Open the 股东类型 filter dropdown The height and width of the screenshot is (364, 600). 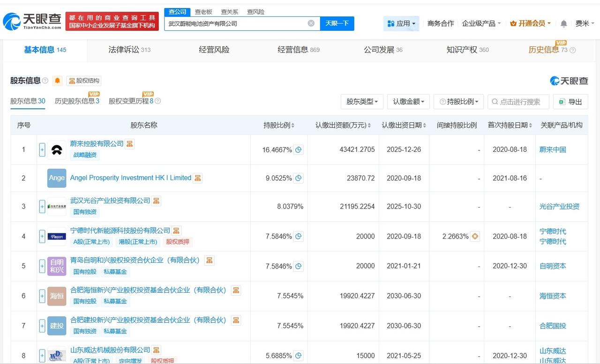pyautogui.click(x=362, y=102)
